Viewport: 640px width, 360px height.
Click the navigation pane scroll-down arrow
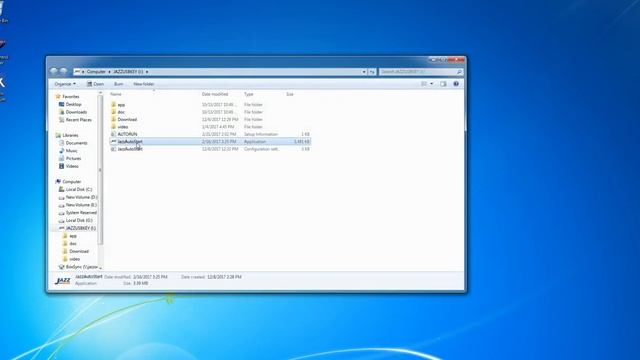click(x=100, y=268)
